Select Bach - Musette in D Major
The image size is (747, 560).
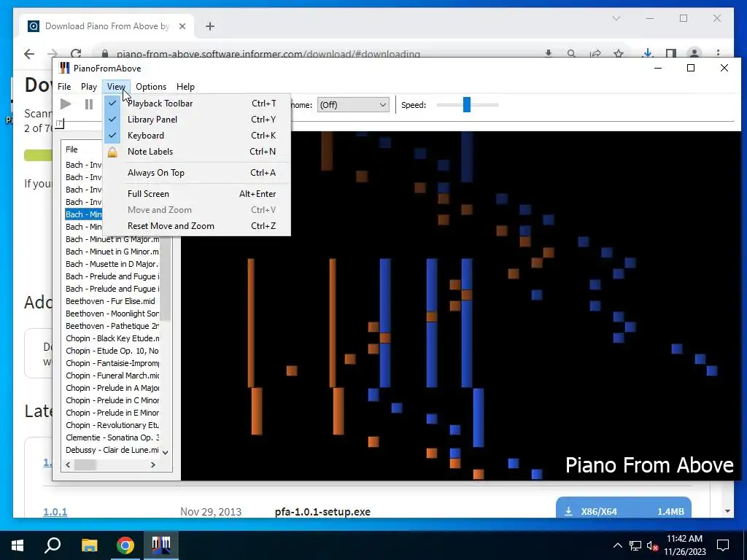112,264
